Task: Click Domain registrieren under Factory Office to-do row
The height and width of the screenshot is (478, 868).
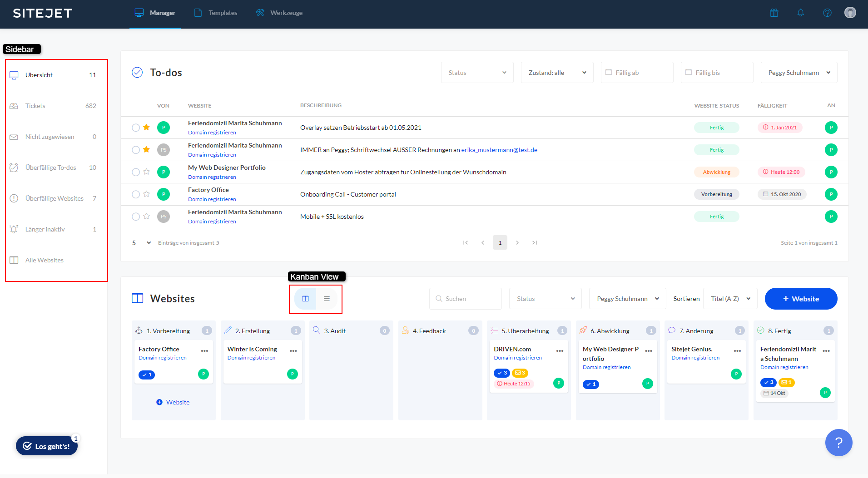Action: [212, 199]
